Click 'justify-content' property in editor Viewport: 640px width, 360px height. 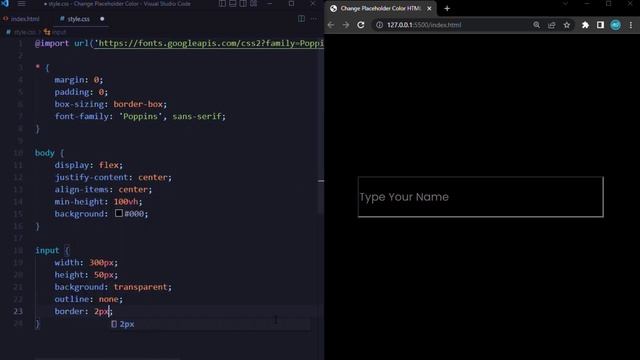(x=91, y=177)
